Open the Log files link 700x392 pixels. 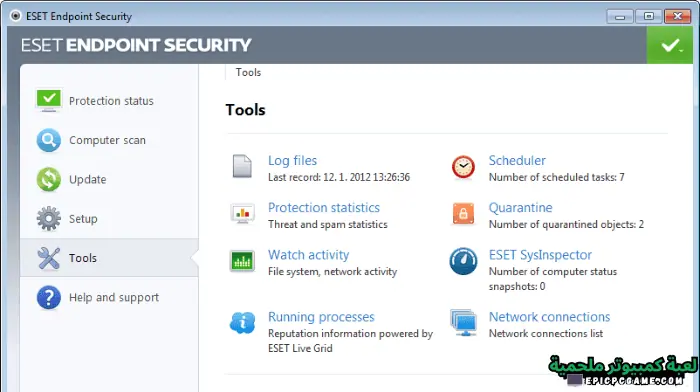click(292, 160)
